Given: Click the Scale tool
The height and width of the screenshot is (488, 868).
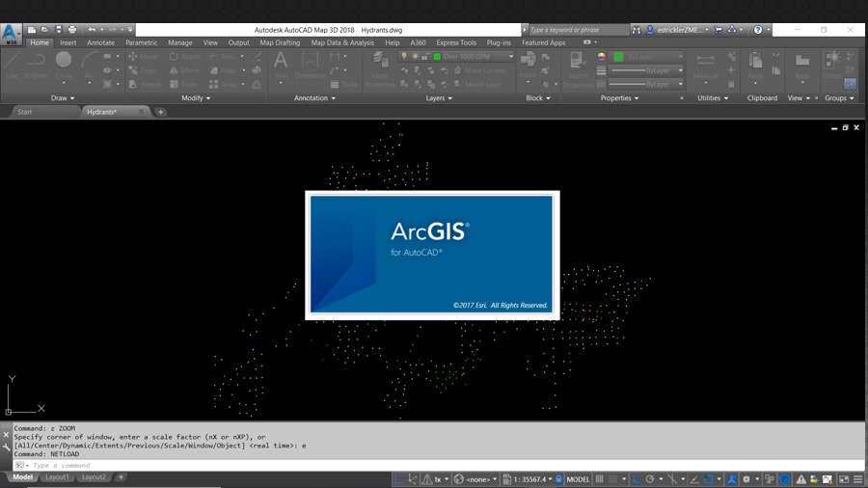Looking at the screenshot, I should 183,84.
